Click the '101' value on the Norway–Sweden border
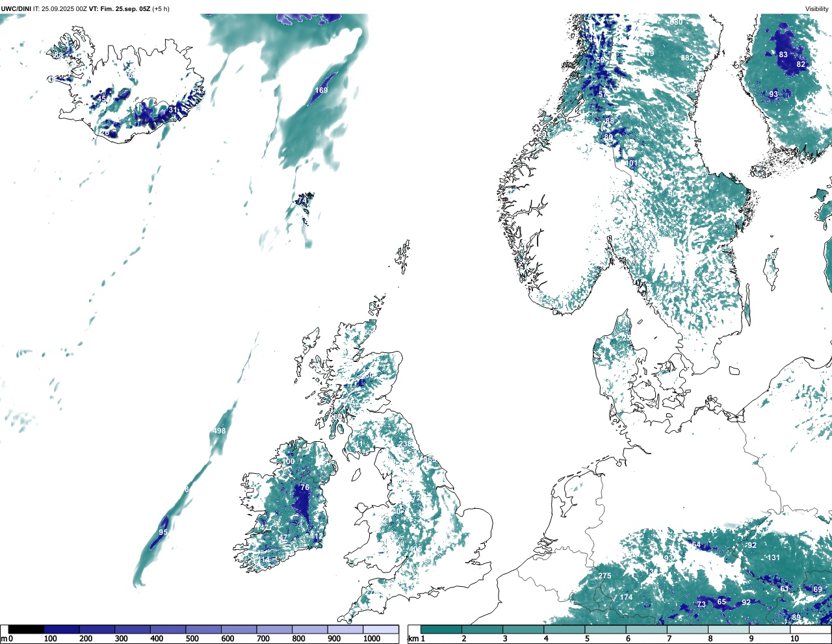The image size is (832, 644). [632, 162]
